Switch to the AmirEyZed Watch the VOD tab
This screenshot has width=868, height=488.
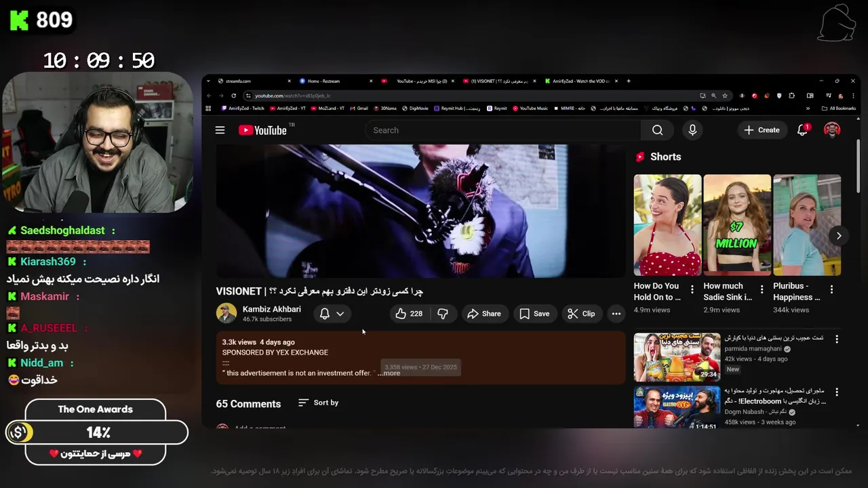(580, 81)
